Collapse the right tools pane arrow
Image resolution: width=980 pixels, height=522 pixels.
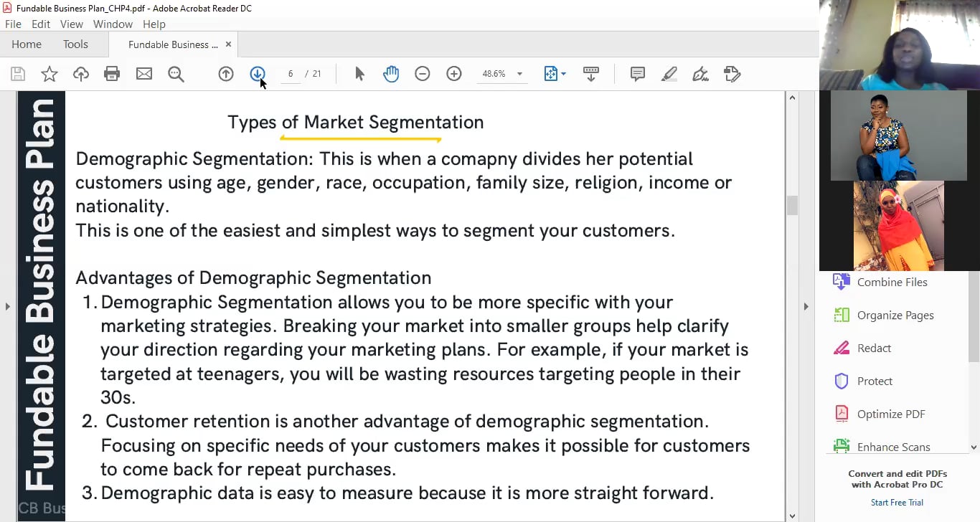[806, 306]
